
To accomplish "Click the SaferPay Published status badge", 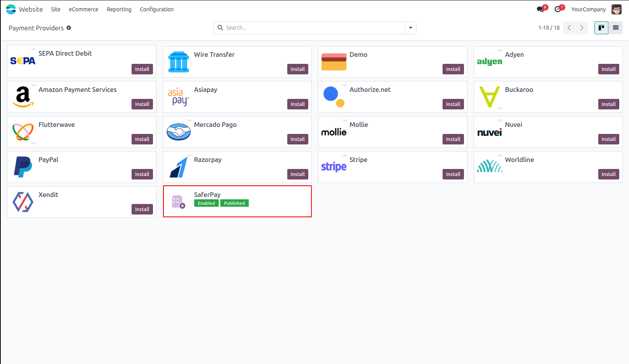I will click(x=234, y=203).
